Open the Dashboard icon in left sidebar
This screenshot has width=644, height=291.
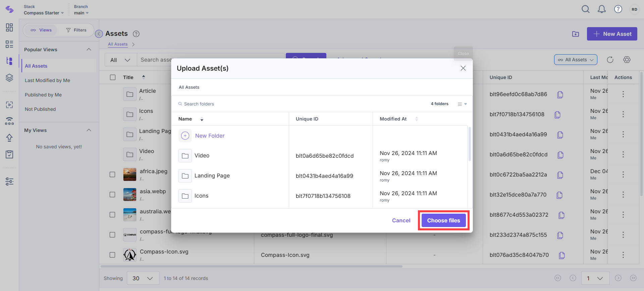(9, 27)
